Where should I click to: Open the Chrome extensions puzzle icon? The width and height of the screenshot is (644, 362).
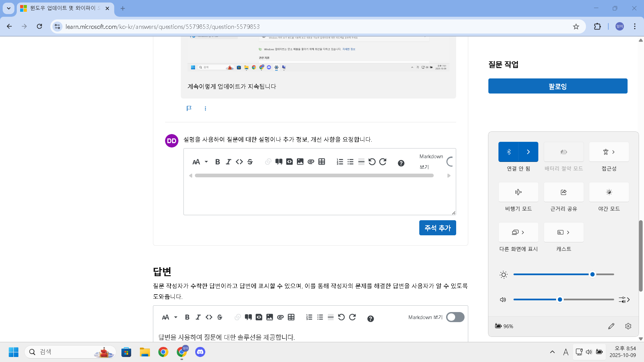pyautogui.click(x=597, y=26)
